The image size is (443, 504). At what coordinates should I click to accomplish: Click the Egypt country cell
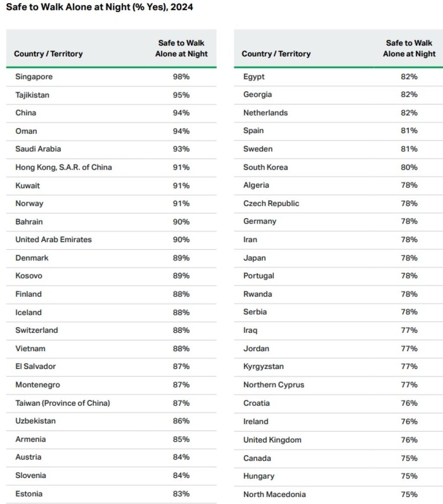(x=254, y=77)
